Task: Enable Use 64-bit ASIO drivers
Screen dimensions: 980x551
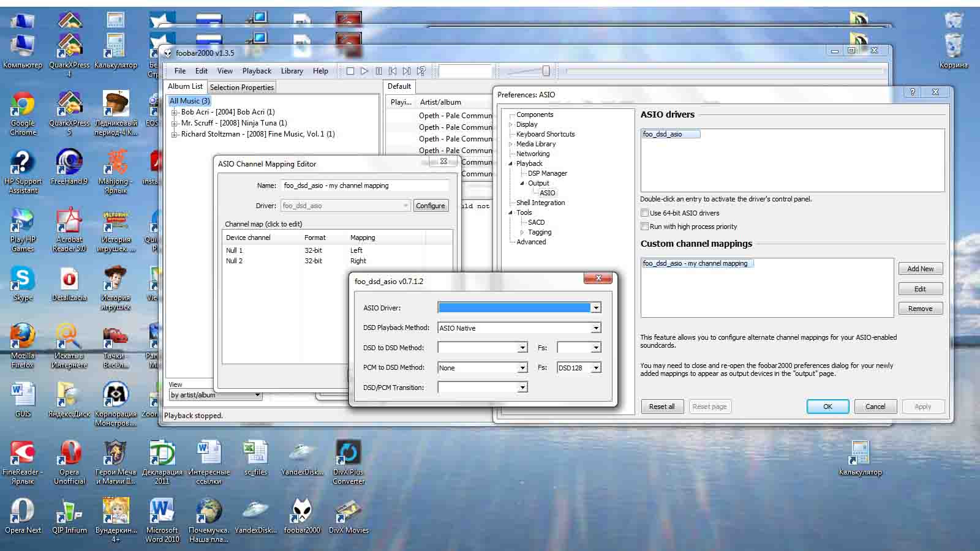Action: pyautogui.click(x=644, y=213)
